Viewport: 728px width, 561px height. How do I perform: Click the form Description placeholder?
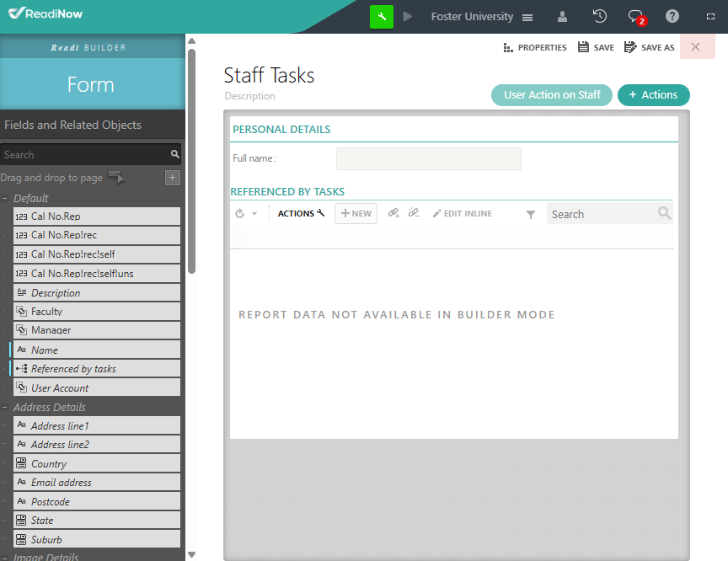pos(249,96)
